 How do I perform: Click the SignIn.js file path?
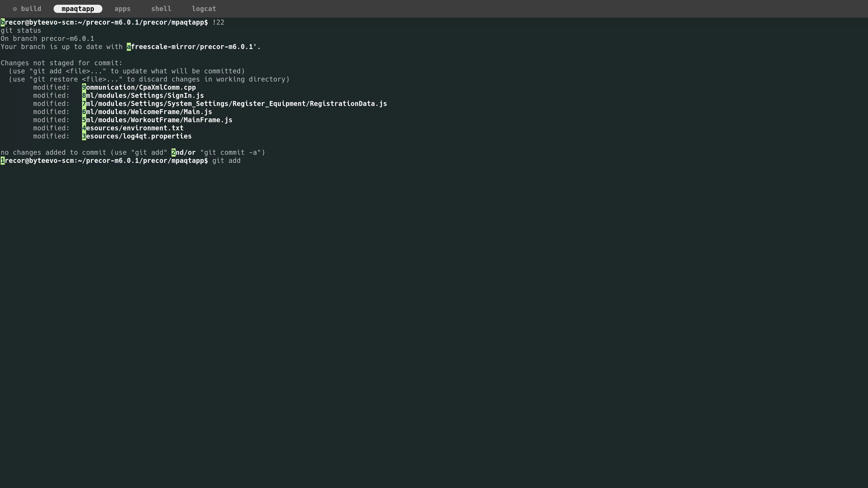[143, 95]
